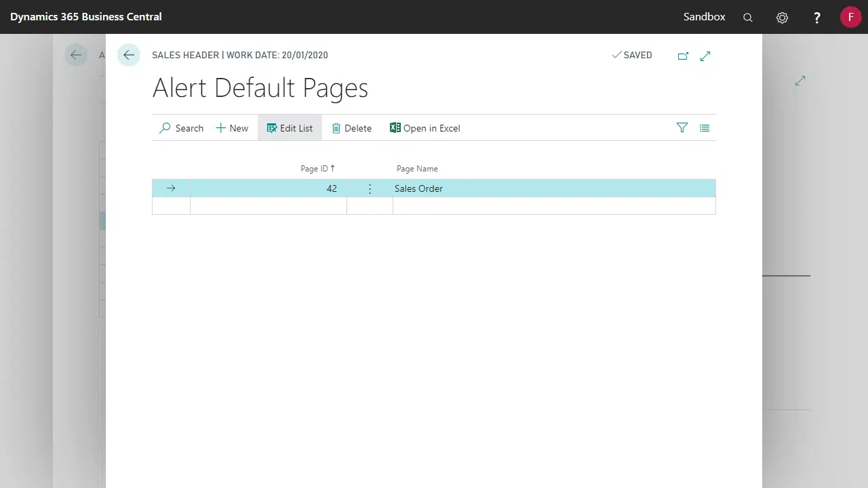This screenshot has height=488, width=868.
Task: Open the search magnifier in top bar
Action: click(x=748, y=18)
